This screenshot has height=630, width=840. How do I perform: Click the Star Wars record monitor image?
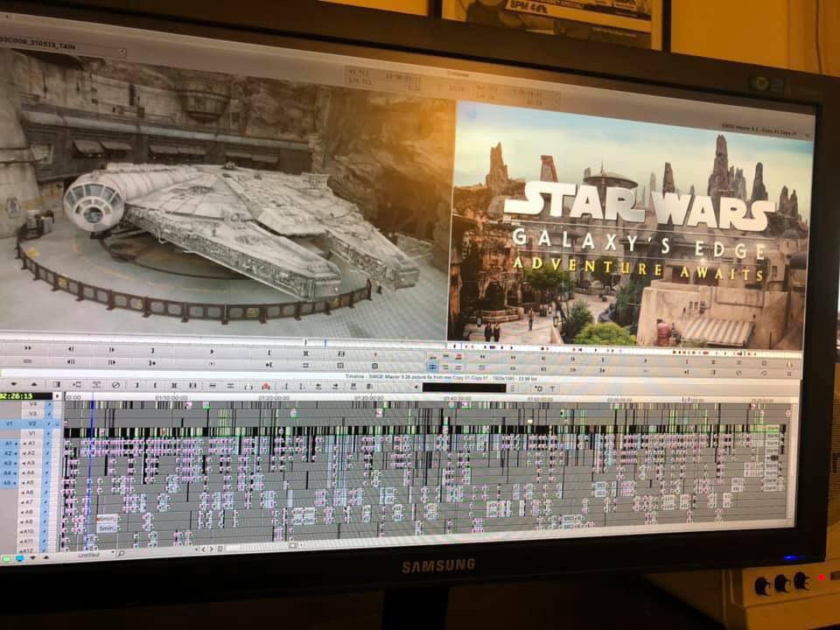(628, 229)
